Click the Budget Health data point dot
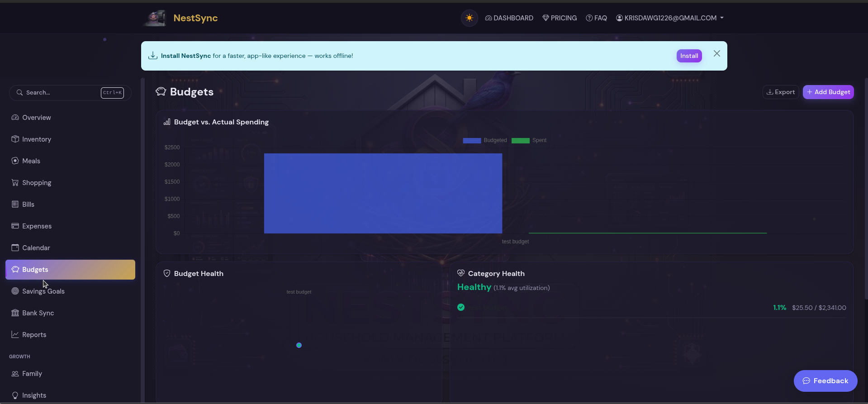The image size is (868, 404). coord(299,345)
